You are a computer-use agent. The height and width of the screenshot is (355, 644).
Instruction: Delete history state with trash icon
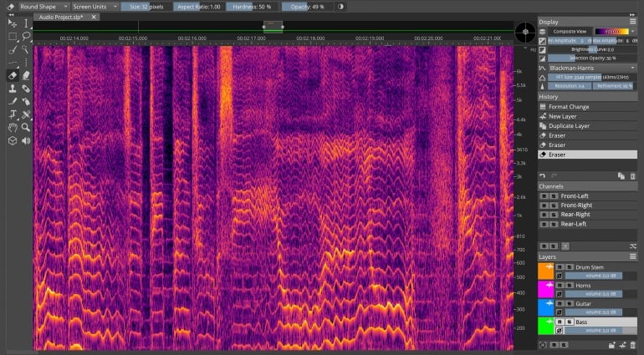point(632,176)
